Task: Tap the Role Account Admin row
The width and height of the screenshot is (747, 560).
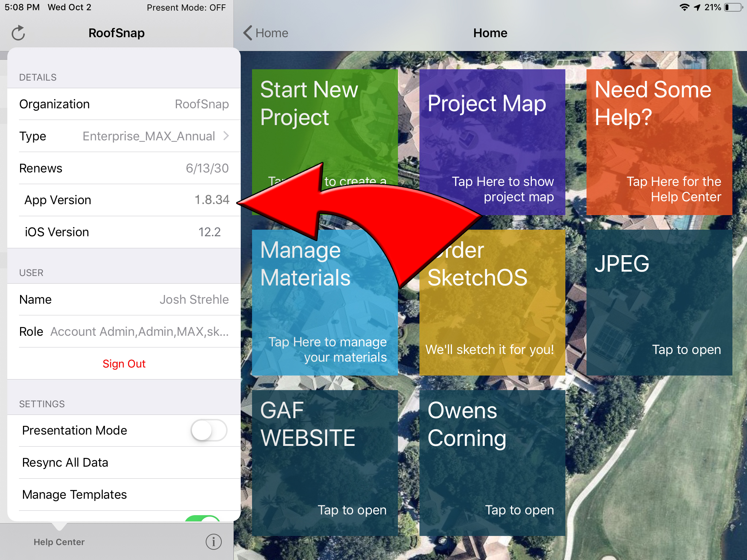Action: [124, 331]
